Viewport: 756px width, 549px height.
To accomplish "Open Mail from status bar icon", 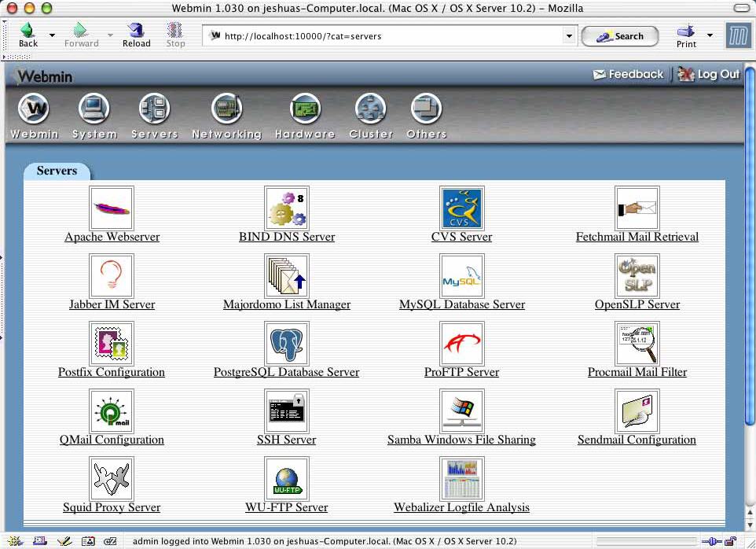I will pos(39,541).
